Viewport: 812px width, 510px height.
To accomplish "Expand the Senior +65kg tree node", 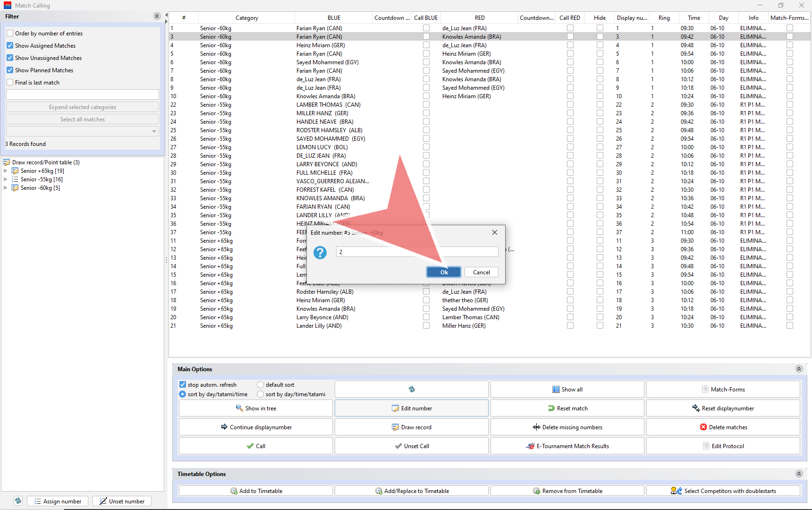I will [x=6, y=171].
